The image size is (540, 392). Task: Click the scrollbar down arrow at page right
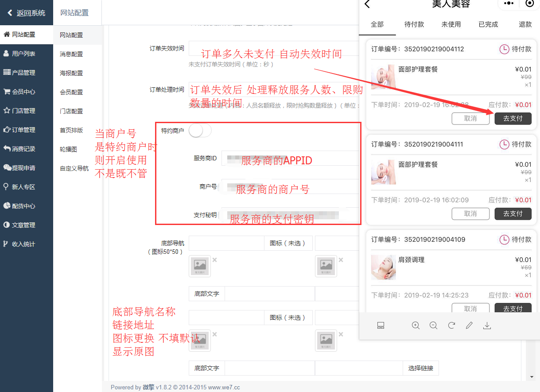point(532,377)
